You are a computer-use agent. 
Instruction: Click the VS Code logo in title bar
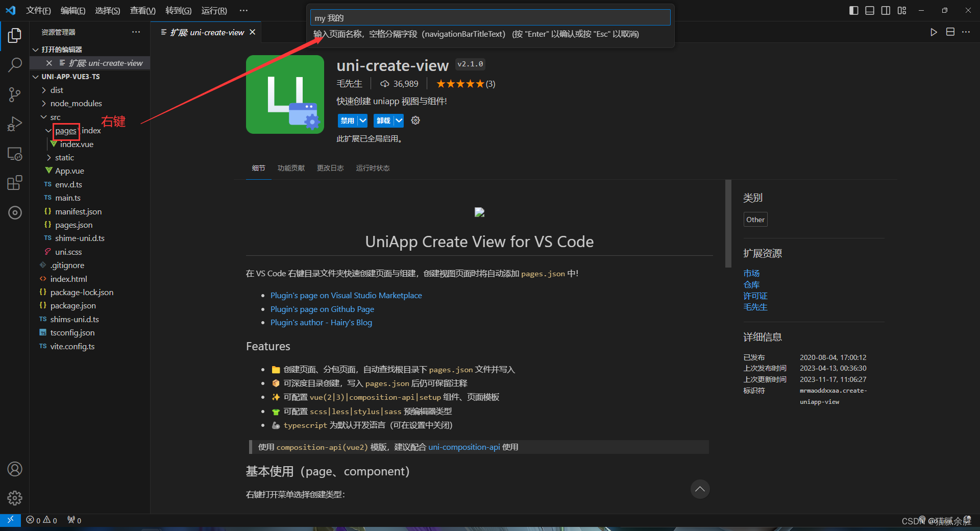coord(10,10)
